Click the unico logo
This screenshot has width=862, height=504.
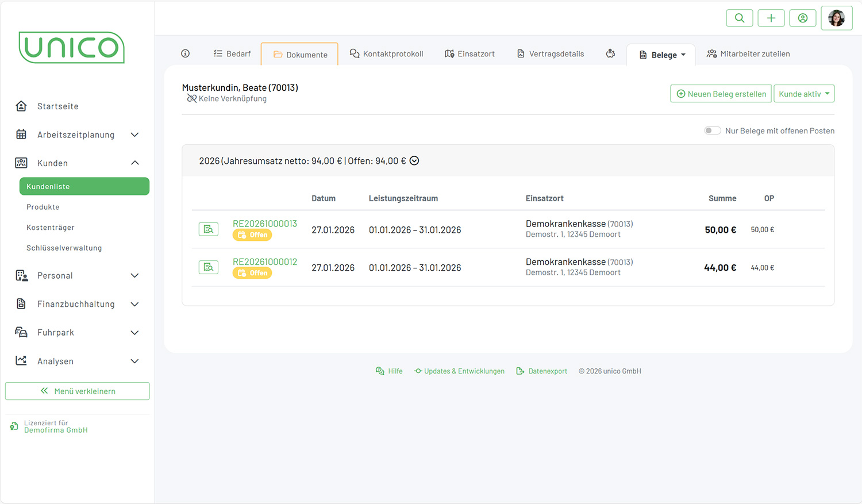(72, 47)
